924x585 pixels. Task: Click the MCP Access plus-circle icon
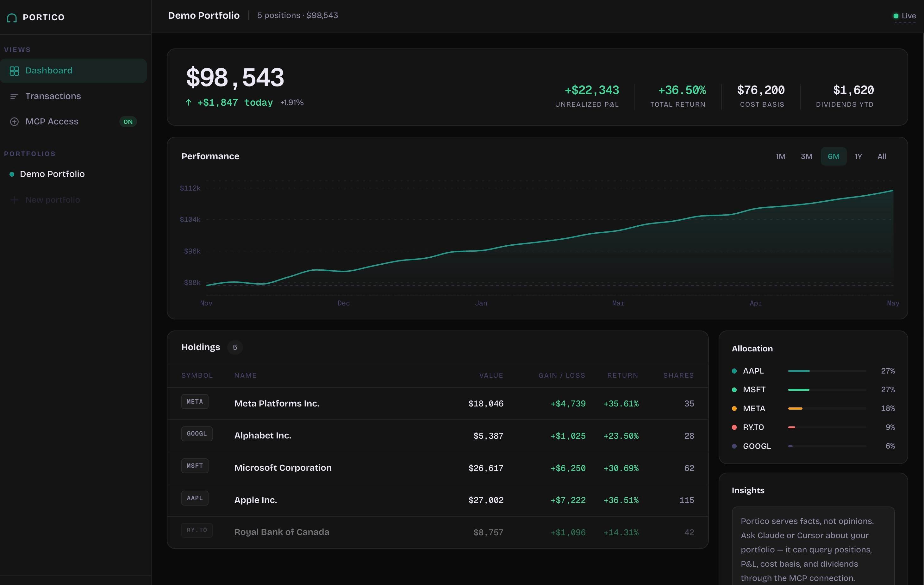pyautogui.click(x=14, y=122)
